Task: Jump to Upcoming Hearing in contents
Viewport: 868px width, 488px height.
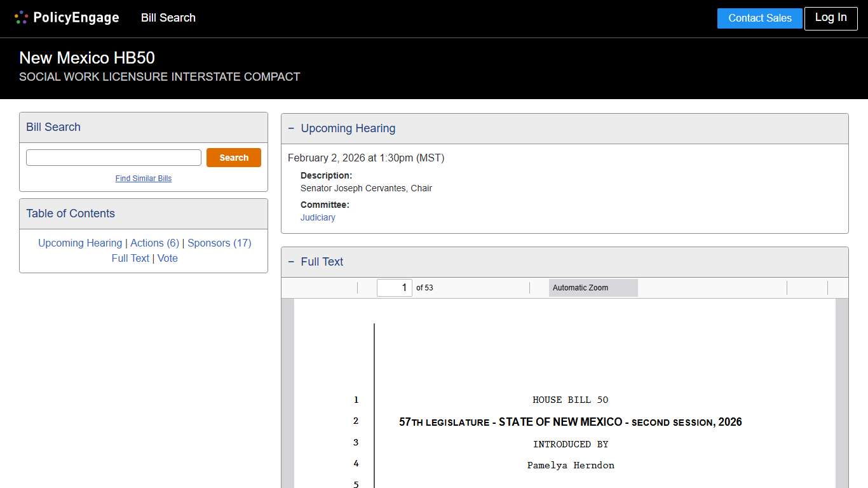Action: [x=80, y=243]
